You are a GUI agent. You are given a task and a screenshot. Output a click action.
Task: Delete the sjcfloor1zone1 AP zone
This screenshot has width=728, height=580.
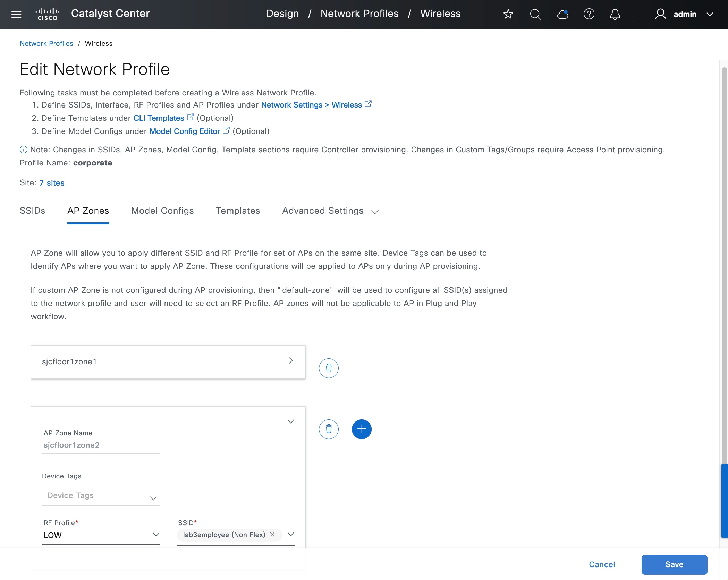(328, 368)
